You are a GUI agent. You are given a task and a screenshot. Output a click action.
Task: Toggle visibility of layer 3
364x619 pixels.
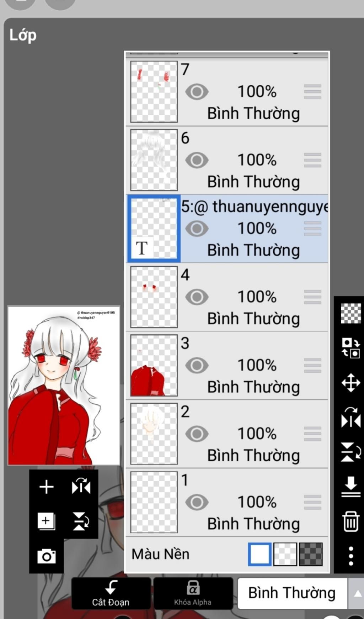(x=197, y=365)
